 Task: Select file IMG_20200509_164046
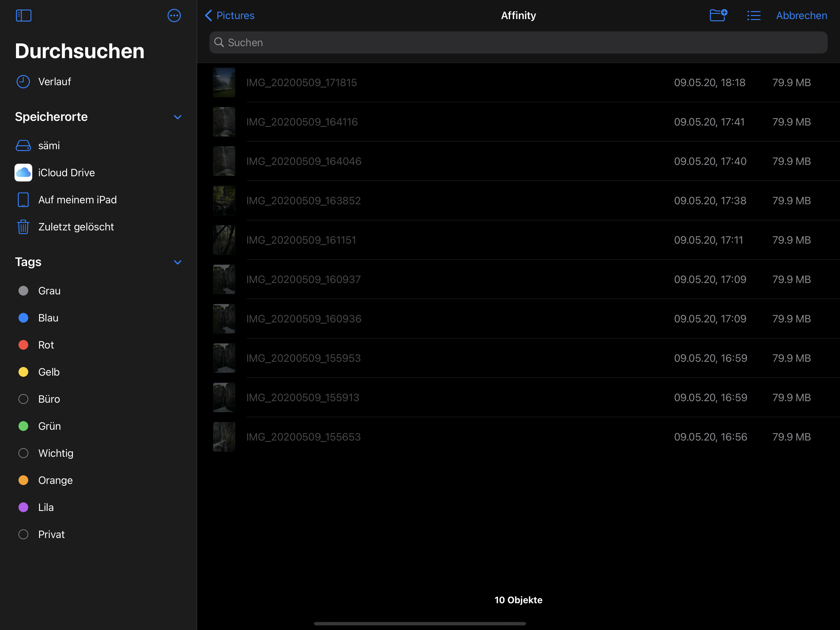[518, 161]
